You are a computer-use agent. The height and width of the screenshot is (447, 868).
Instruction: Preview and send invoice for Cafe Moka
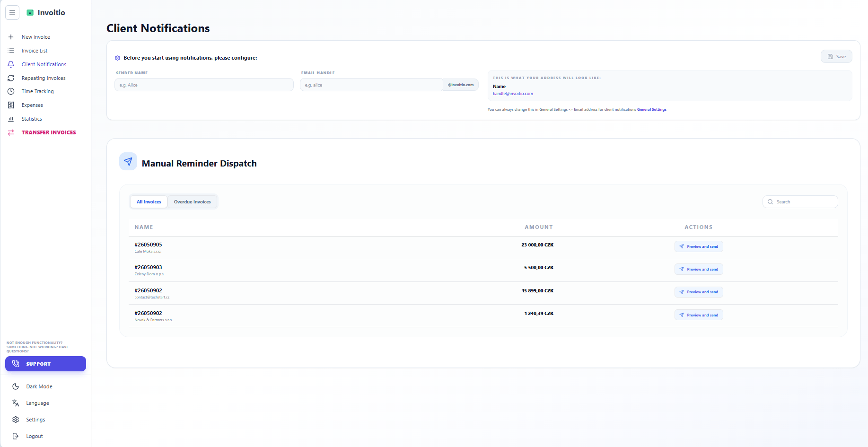[x=699, y=246]
